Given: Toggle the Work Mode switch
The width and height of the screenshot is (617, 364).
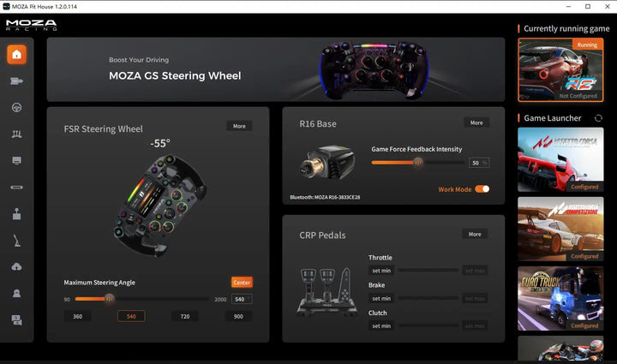Looking at the screenshot, I should click(x=482, y=189).
